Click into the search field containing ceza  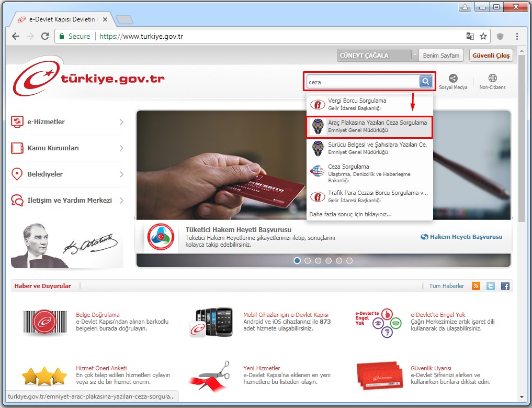(x=363, y=82)
